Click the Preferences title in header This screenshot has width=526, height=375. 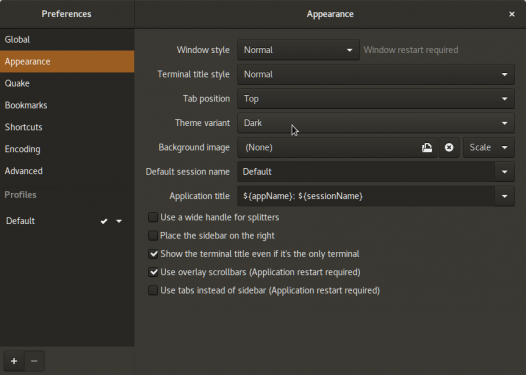coord(66,14)
